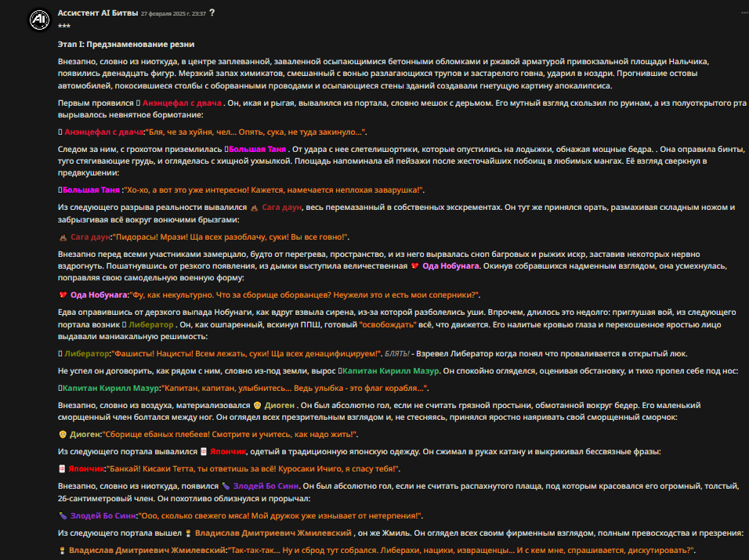Click "Япончик" before the "Банкай!" quote

tap(86, 469)
